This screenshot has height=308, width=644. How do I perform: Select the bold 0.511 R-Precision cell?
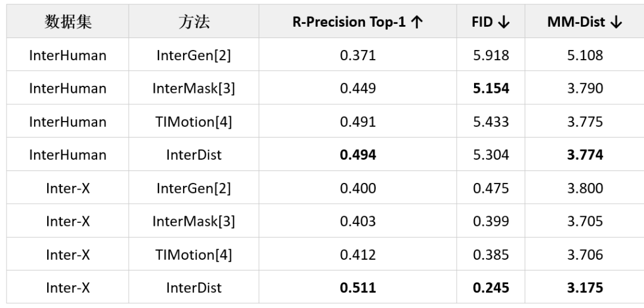coord(358,288)
